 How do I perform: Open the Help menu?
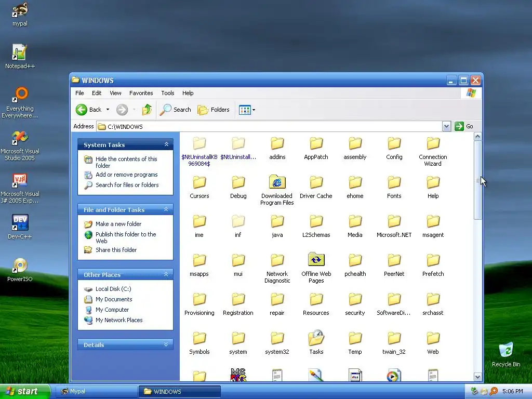click(188, 93)
